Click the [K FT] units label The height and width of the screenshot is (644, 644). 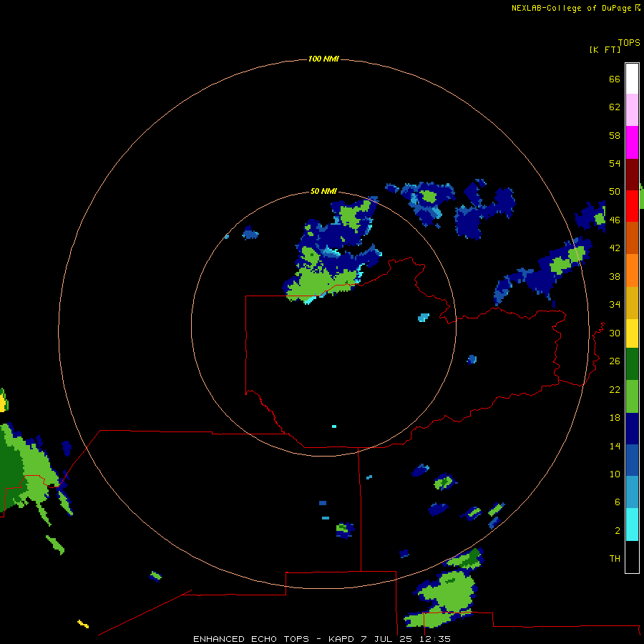coord(605,49)
